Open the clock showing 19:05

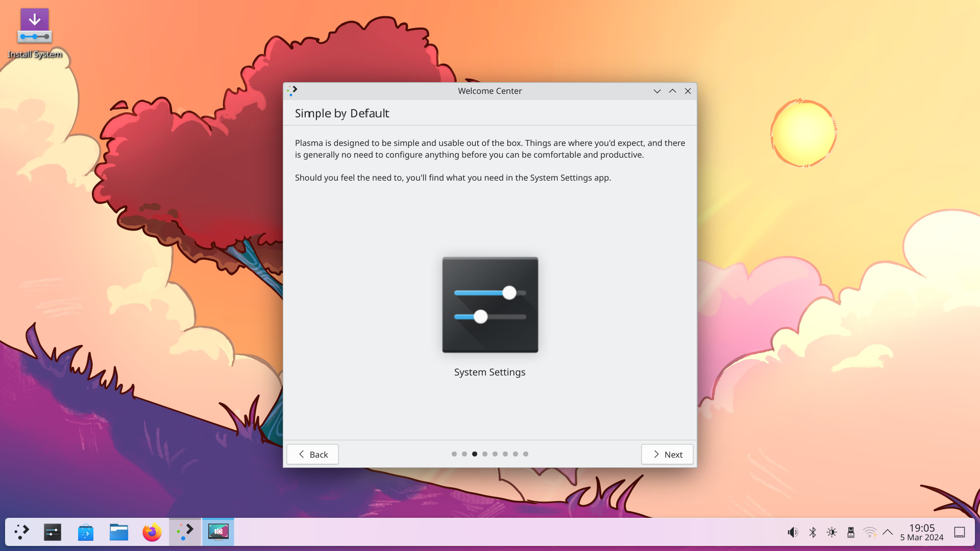(x=922, y=532)
